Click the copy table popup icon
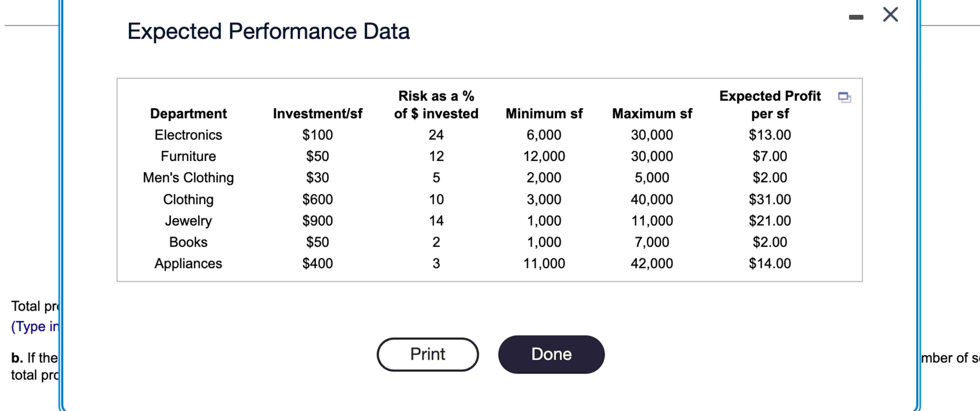Screen dimensions: 980x411 coord(844,97)
